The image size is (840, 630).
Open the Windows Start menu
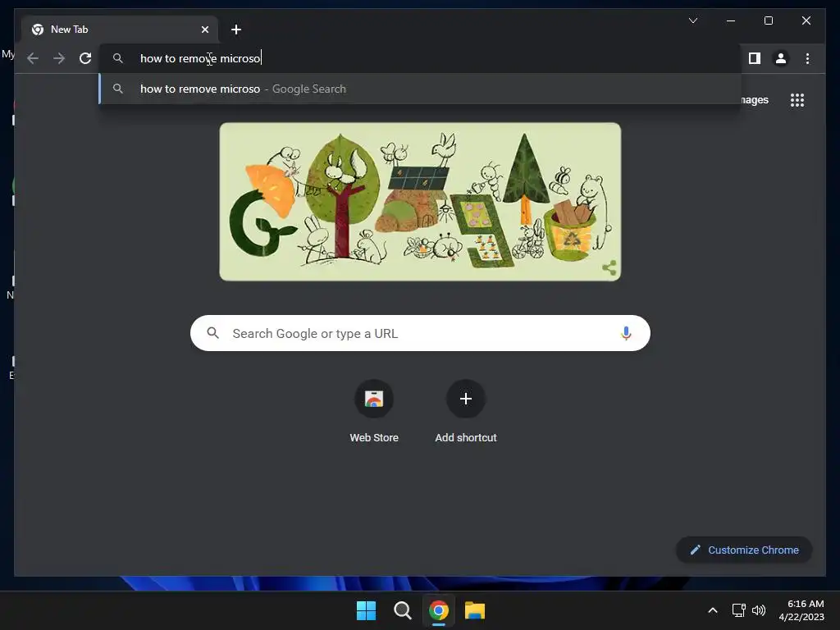[367, 610]
